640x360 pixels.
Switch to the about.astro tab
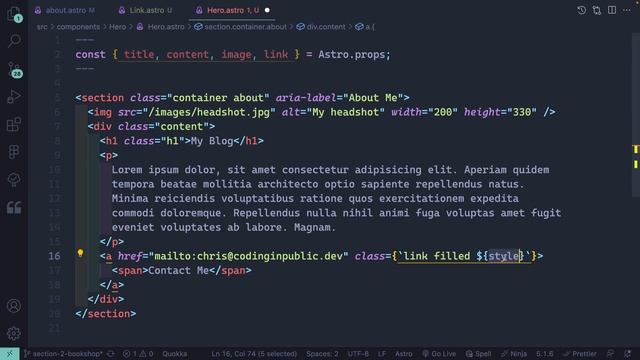click(x=65, y=10)
